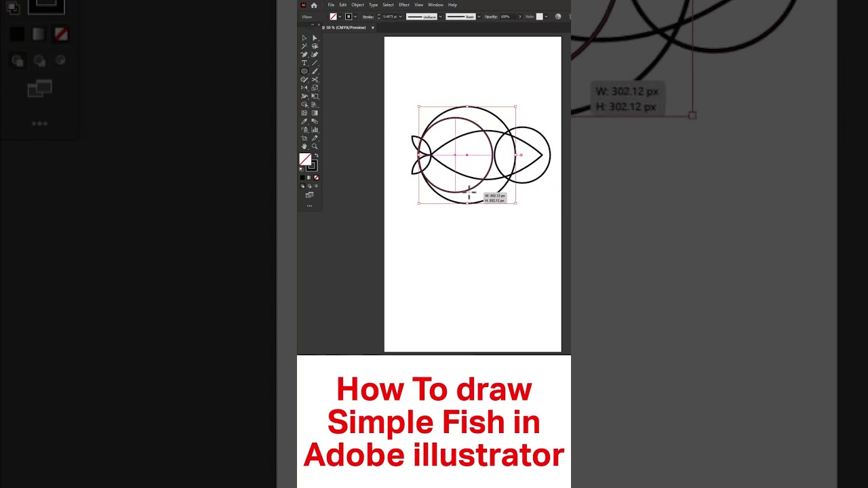This screenshot has height=488, width=868.
Task: Select the Zoom magnifier tool
Action: [x=315, y=146]
